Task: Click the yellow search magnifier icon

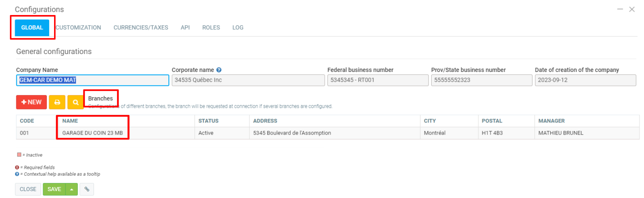Action: (x=76, y=102)
